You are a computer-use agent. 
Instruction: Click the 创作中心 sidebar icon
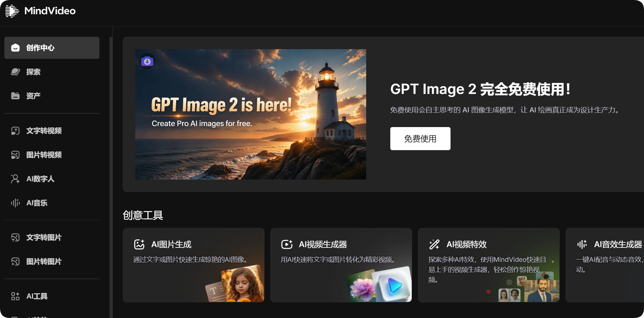(15, 48)
